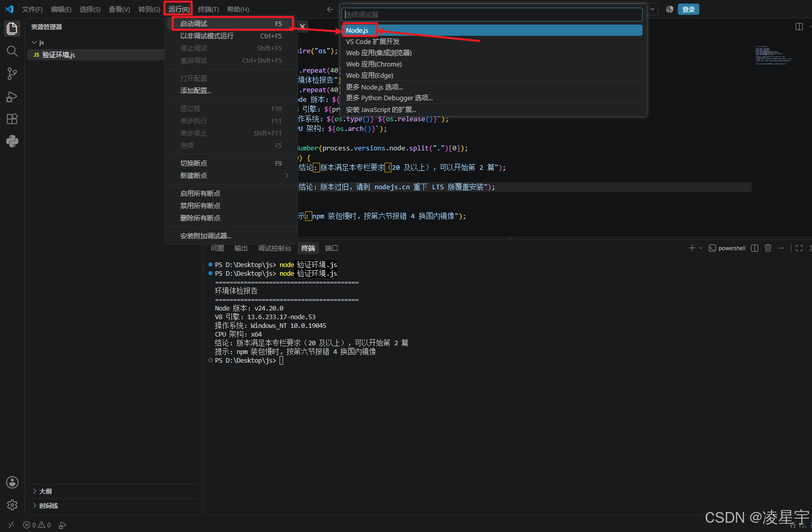Select 更多 Node.js 选项... entry
Image resolution: width=812 pixels, height=532 pixels.
[492, 87]
